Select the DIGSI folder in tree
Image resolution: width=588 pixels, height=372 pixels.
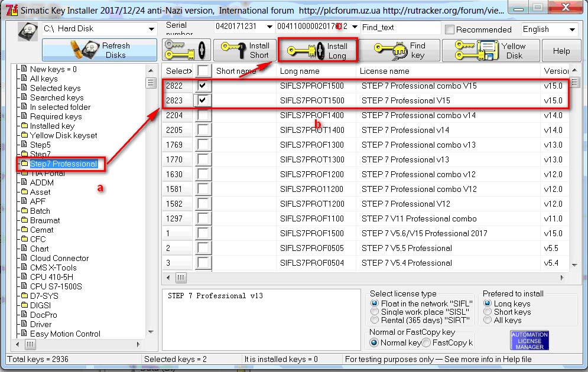coord(40,305)
